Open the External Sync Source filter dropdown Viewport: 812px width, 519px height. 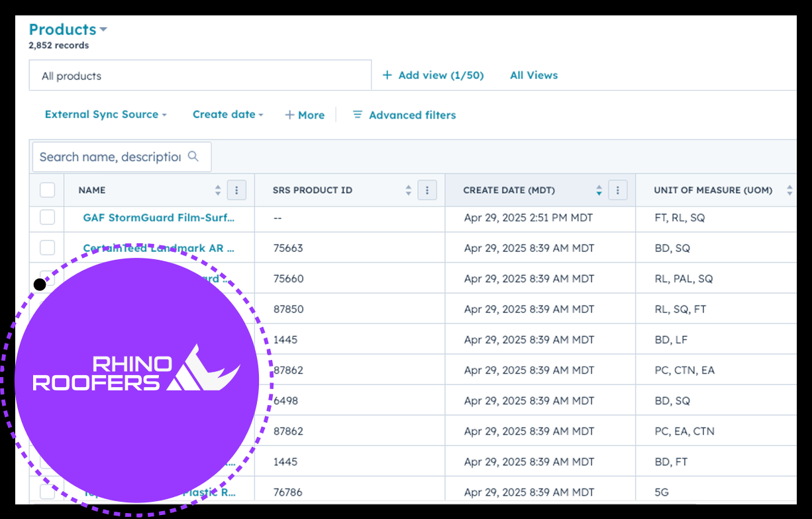tap(105, 115)
